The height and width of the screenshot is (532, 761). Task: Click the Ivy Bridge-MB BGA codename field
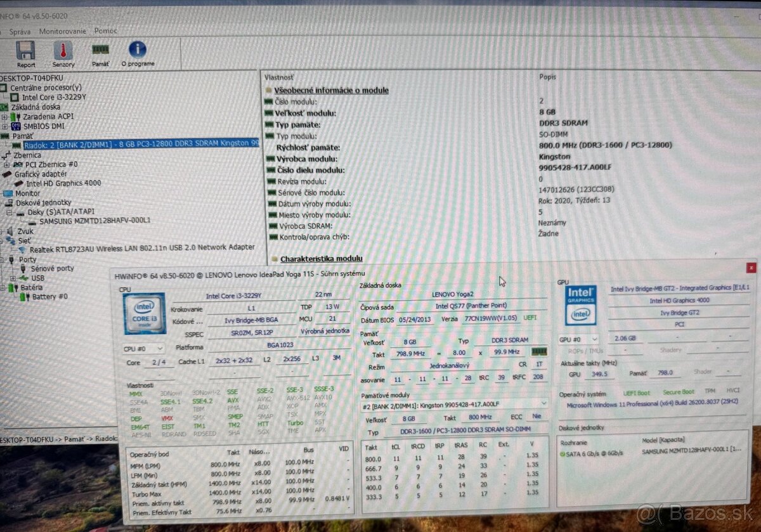pos(251,320)
